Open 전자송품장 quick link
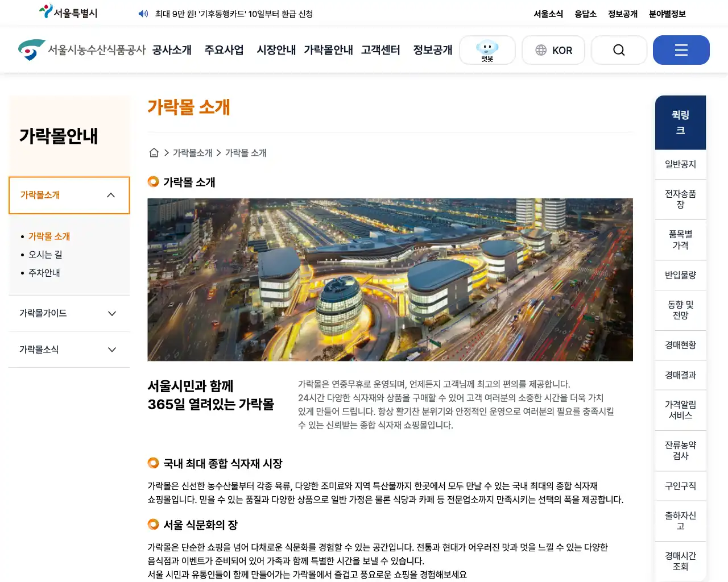728x582 pixels. click(680, 199)
